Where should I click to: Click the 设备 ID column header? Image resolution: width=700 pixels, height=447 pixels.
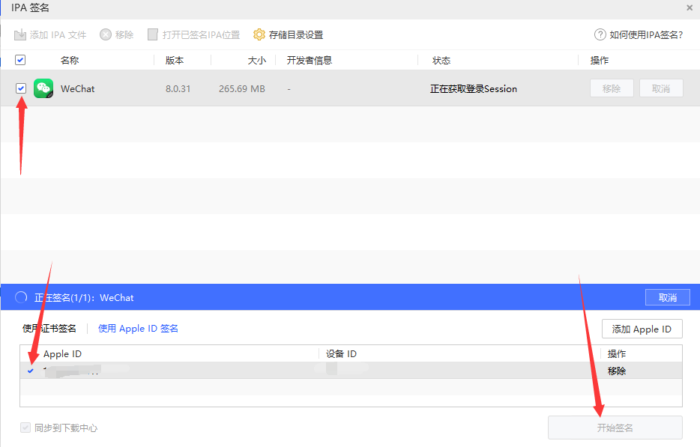tap(341, 354)
